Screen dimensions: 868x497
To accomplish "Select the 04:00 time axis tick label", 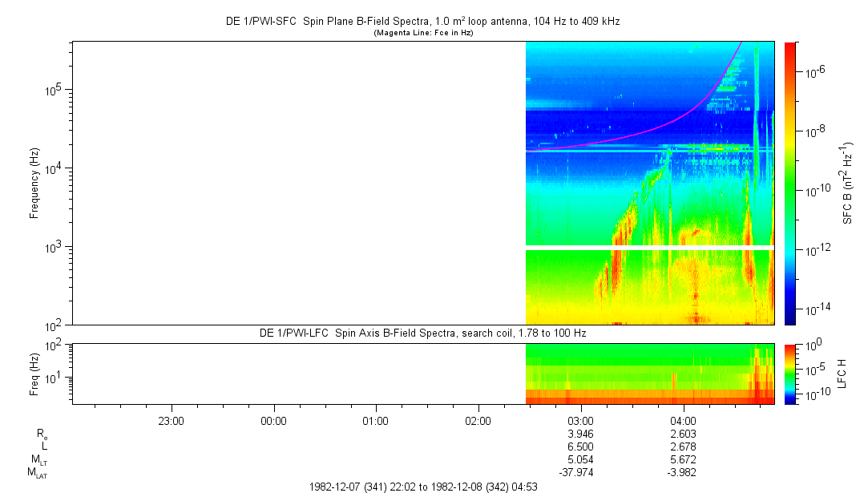I will point(682,420).
